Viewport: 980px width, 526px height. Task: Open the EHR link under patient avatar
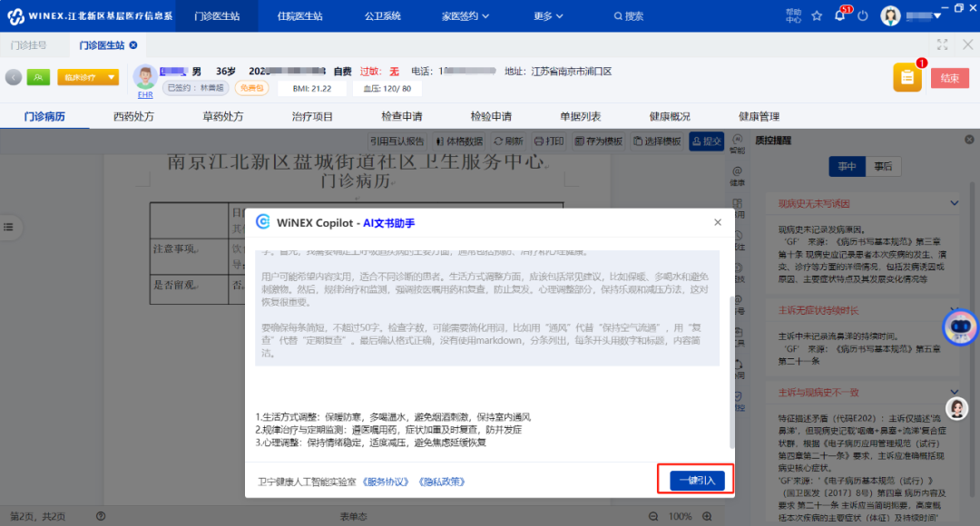[x=145, y=95]
